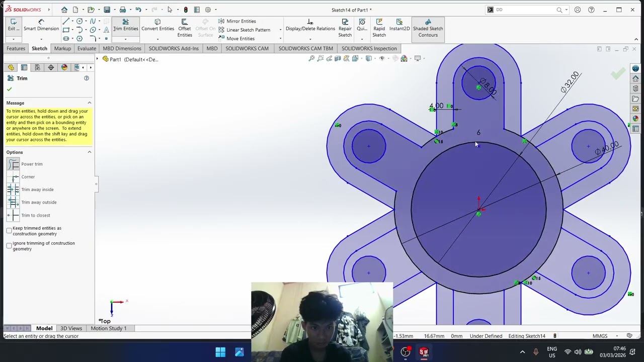Select the Trim to closest option

pos(29,215)
